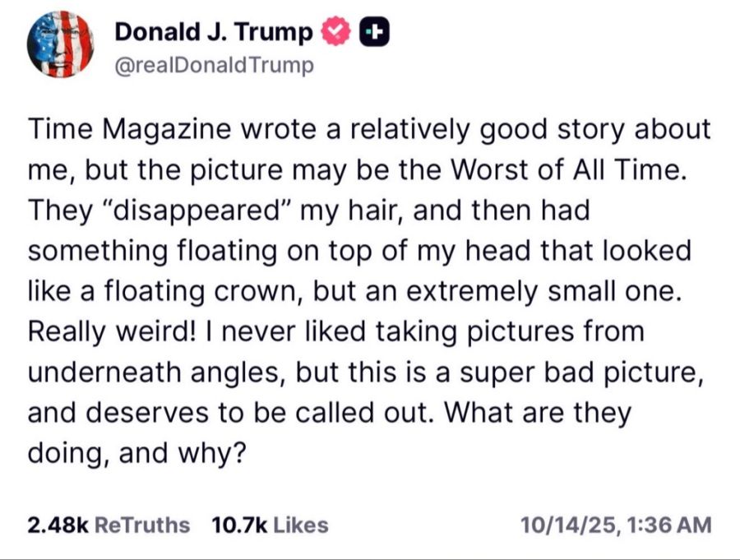Image resolution: width=740 pixels, height=560 pixels.
Task: Click the words "my hair" in the post
Action: pos(340,211)
